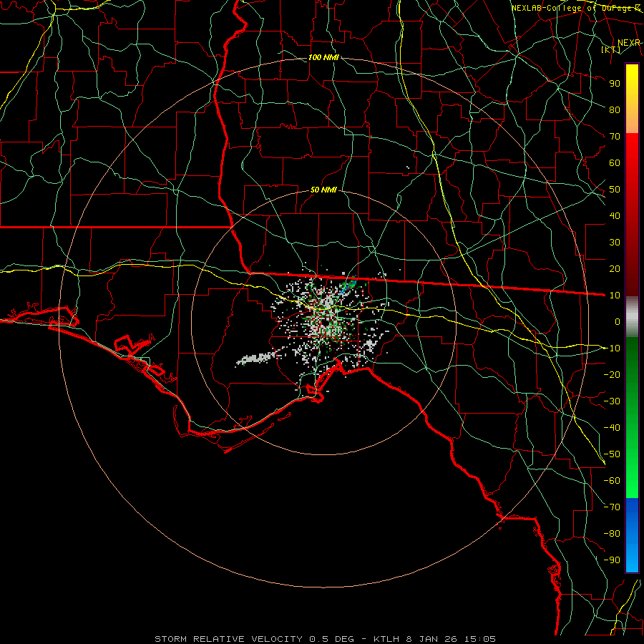Viewport: 644px width, 644px height.
Task: Click the "NEXR" label above the color scale
Action: click(x=629, y=43)
